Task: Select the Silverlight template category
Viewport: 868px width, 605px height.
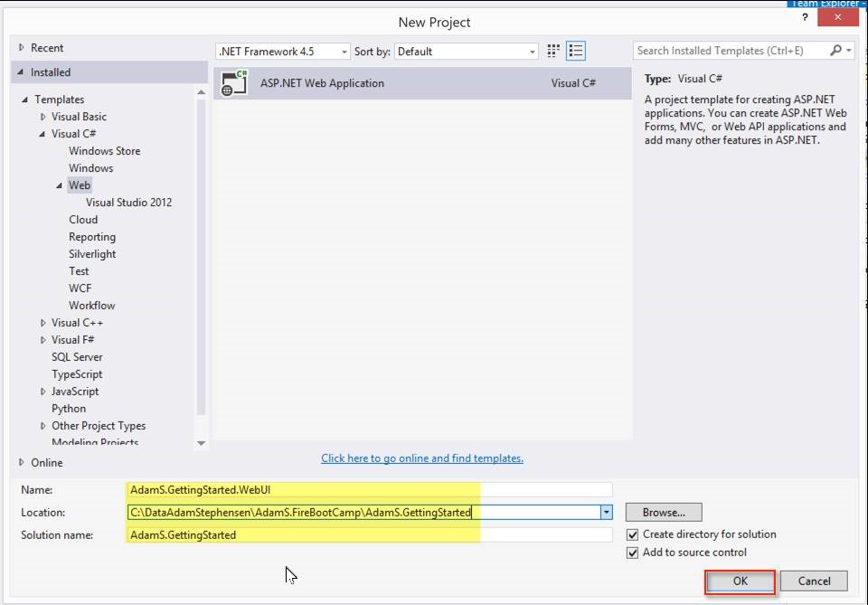Action: tap(92, 254)
